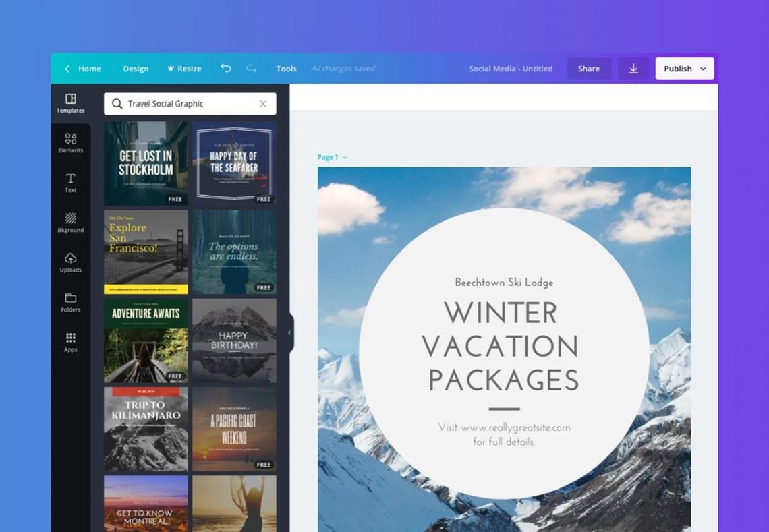The image size is (769, 532).
Task: Click the Tools menu item
Action: 286,68
